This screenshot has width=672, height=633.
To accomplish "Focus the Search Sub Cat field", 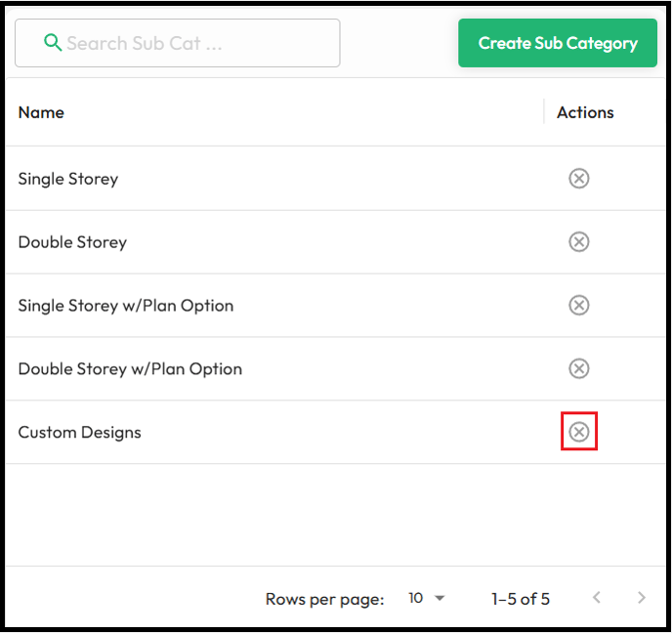I will [178, 43].
